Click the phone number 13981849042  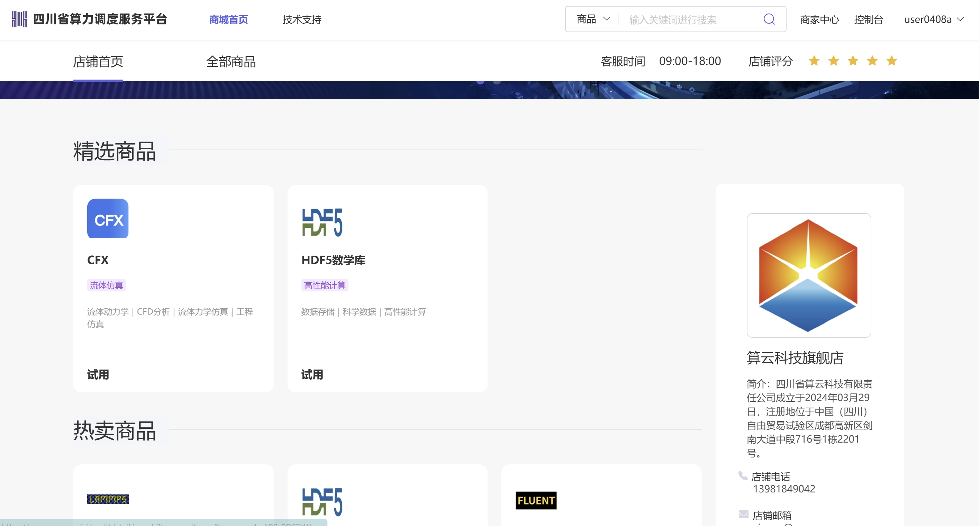(x=784, y=489)
